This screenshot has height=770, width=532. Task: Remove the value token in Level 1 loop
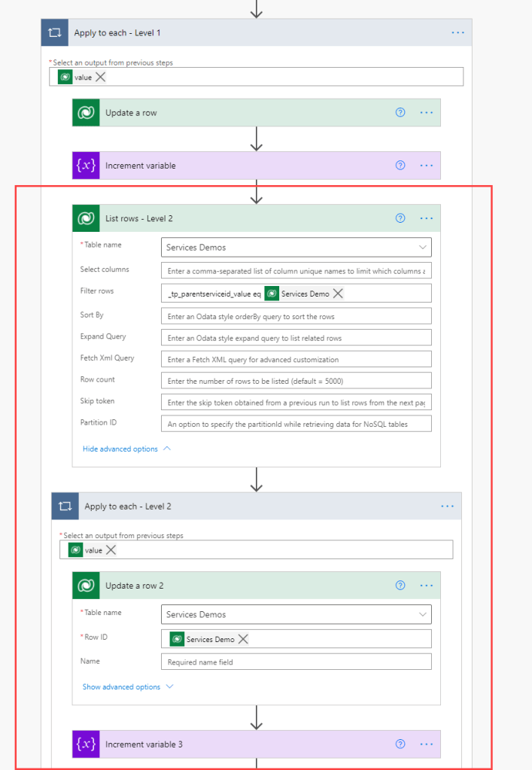click(x=101, y=78)
